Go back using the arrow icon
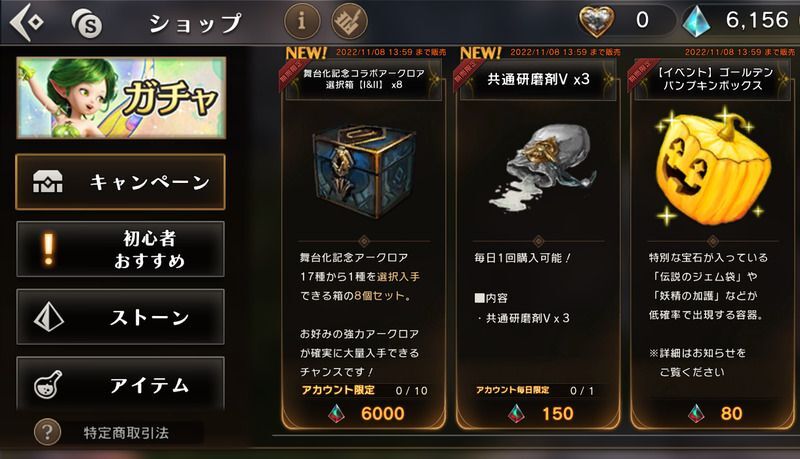 pos(27,22)
